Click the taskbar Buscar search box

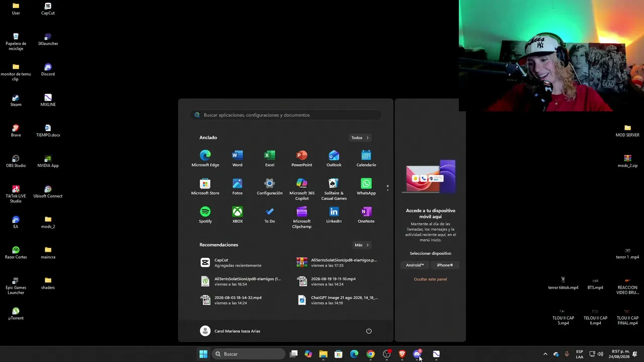coord(248,354)
